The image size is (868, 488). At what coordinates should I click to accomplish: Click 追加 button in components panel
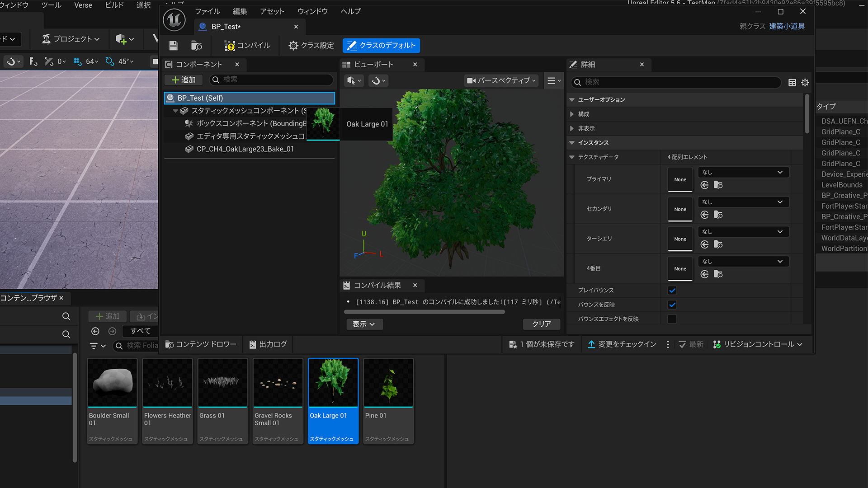point(184,80)
